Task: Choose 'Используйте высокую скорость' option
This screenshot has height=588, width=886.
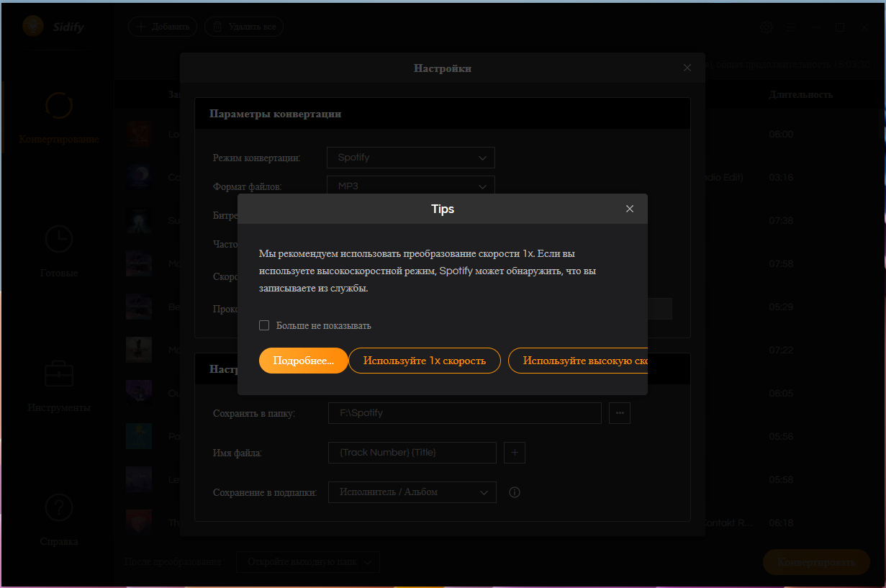Action: [x=578, y=361]
